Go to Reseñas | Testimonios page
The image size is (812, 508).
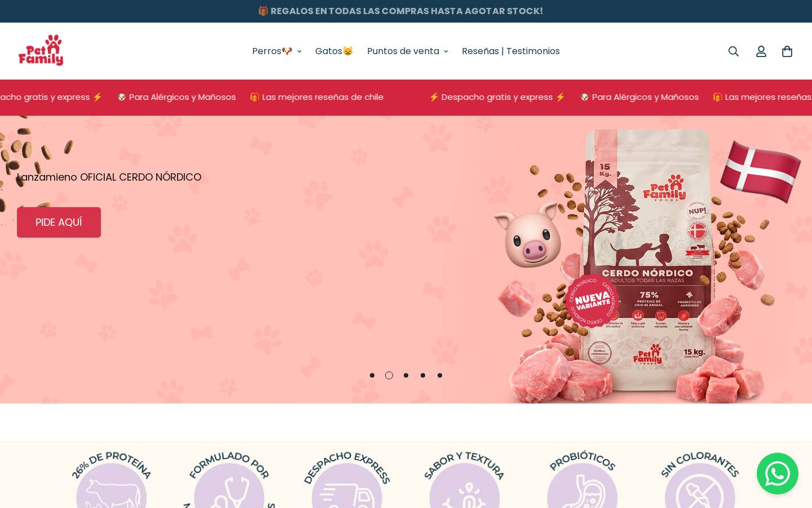[x=511, y=51]
